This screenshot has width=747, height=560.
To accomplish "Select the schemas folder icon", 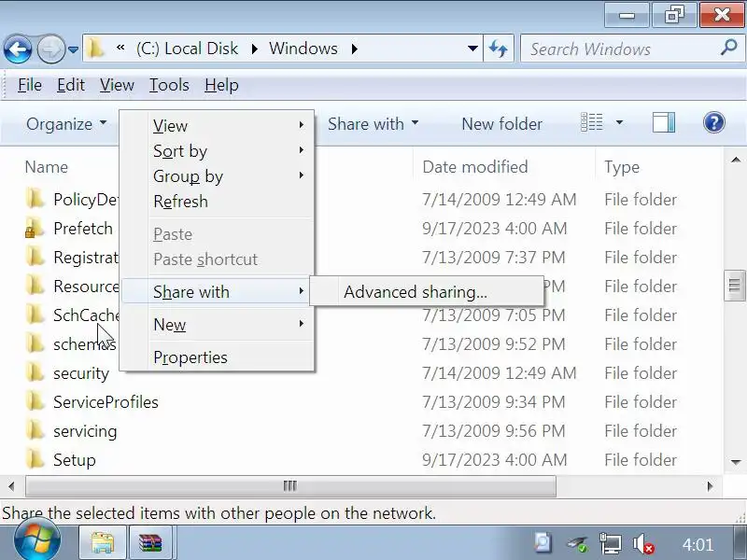I will (x=35, y=343).
